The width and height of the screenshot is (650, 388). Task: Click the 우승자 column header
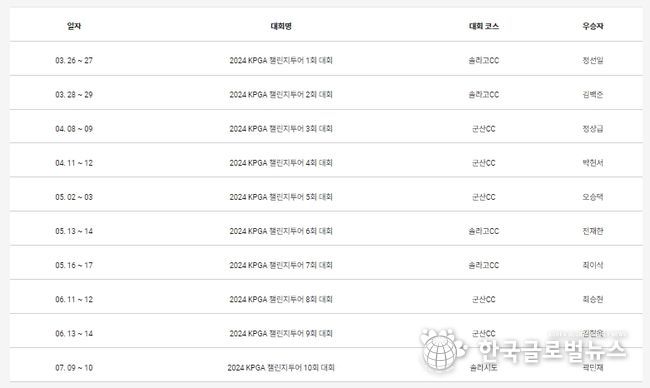pyautogui.click(x=593, y=26)
